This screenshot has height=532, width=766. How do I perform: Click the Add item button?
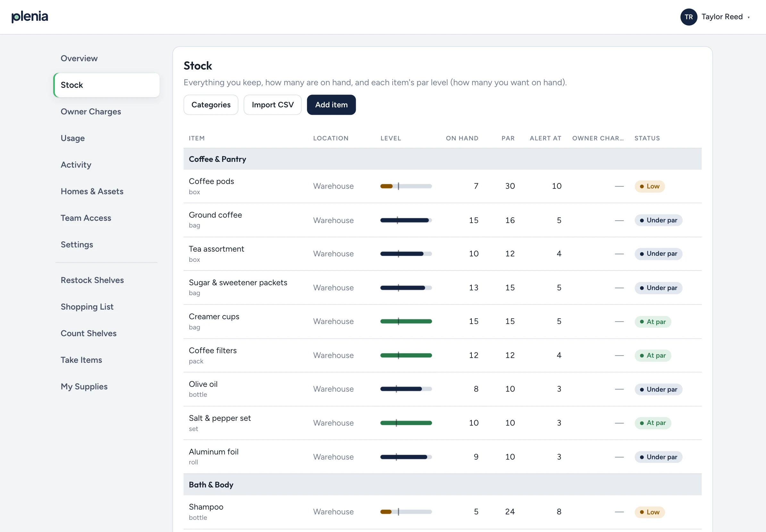click(x=331, y=105)
